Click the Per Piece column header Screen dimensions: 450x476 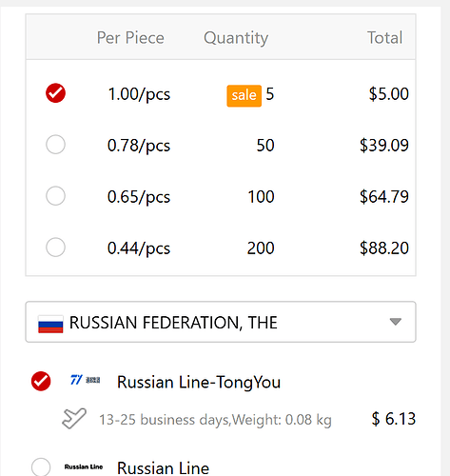[x=130, y=38]
